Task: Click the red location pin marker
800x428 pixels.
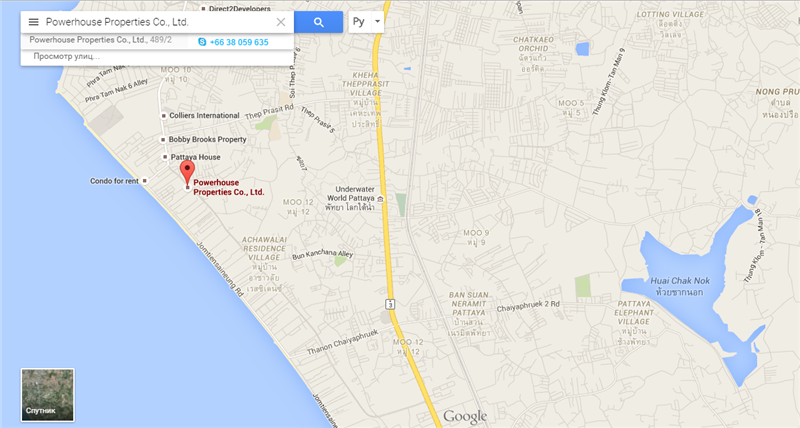Action: 187,172
